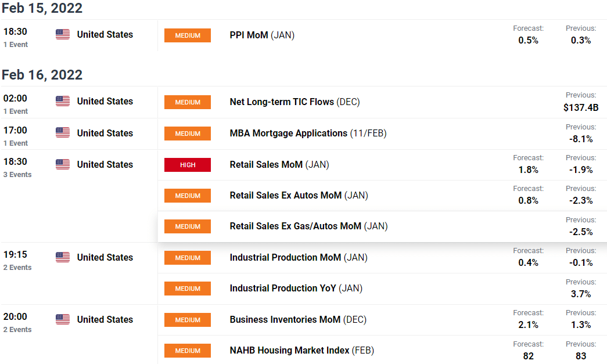Click the US flag in the 02:00 row
The width and height of the screenshot is (607, 364).
click(63, 101)
